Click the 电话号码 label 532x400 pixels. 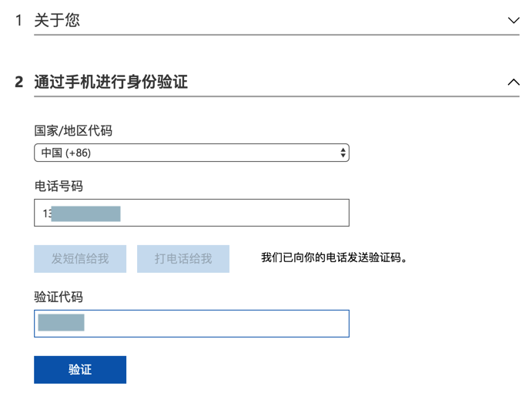pyautogui.click(x=59, y=186)
